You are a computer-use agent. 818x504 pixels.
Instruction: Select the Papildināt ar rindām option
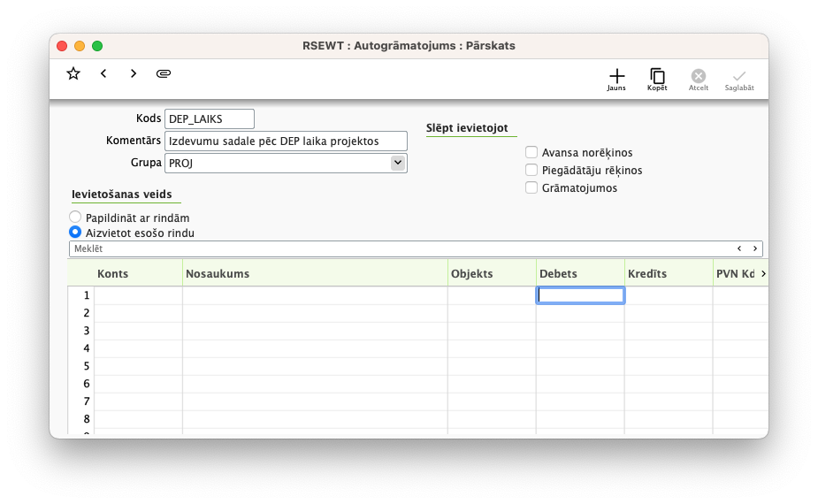coord(75,217)
